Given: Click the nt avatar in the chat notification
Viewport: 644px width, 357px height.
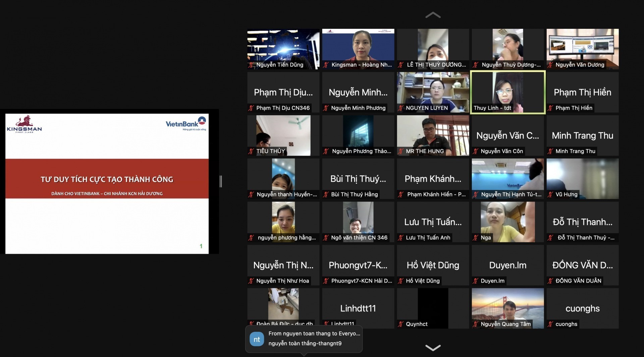Looking at the screenshot, I should coord(257,339).
